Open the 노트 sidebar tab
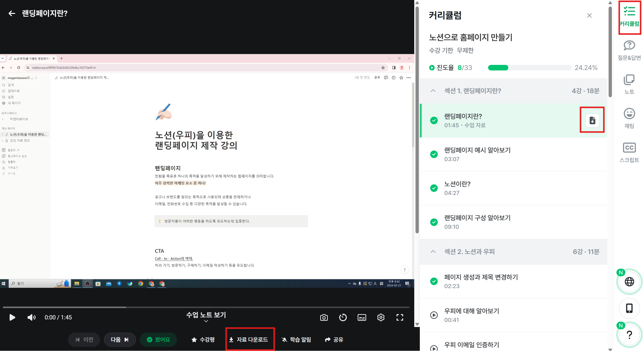This screenshot has height=351, width=644. pos(629,84)
